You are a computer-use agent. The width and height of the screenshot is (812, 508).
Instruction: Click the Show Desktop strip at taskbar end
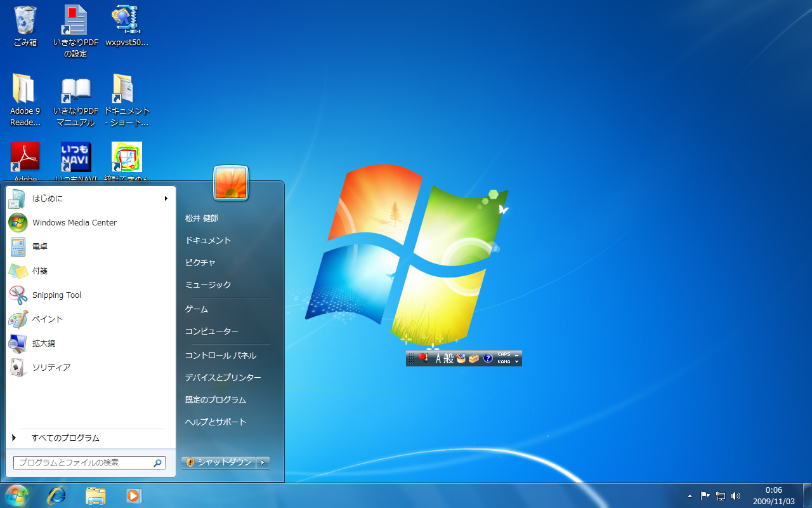(x=807, y=495)
